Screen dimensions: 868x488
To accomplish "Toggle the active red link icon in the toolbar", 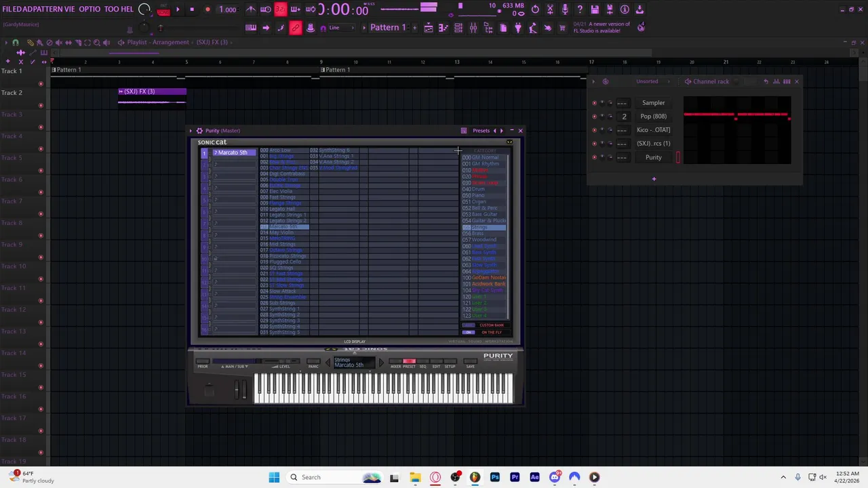I will tap(296, 28).
